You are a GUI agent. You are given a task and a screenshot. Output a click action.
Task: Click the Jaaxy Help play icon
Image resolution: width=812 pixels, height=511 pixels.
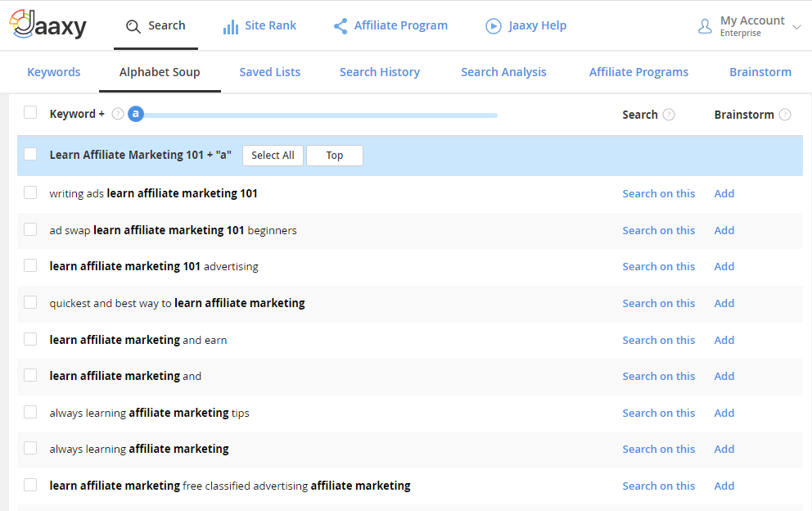coord(493,26)
